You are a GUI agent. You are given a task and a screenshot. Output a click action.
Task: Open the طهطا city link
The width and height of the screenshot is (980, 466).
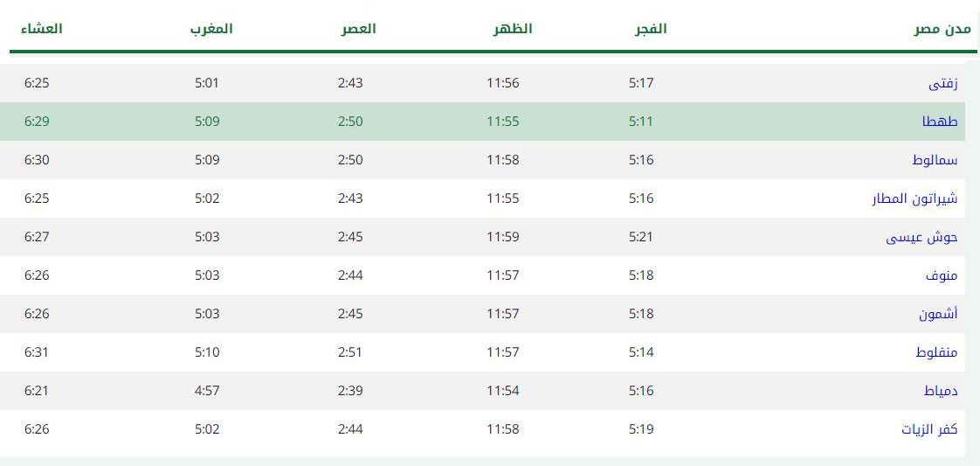coord(940,122)
